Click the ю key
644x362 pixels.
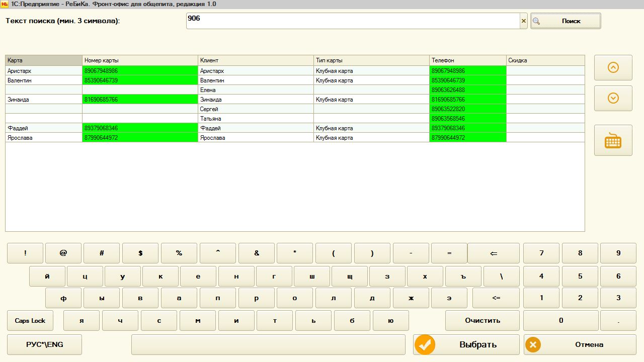point(391,320)
